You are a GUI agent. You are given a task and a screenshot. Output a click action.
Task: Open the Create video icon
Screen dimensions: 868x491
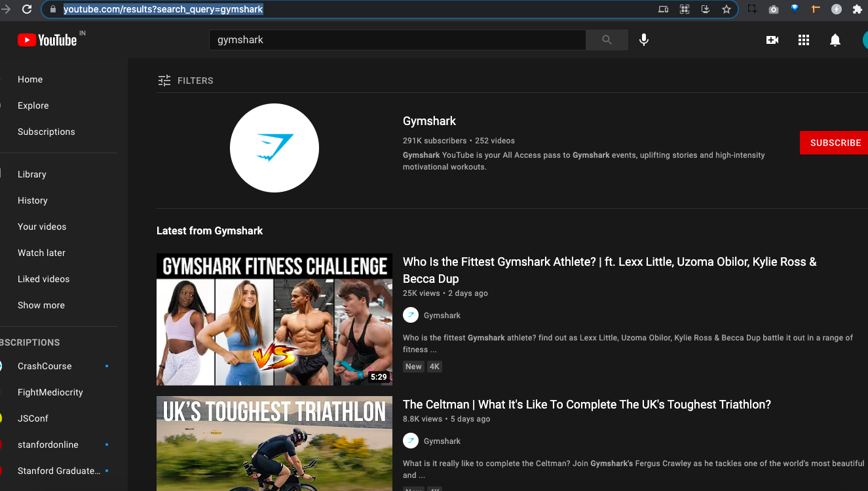point(772,40)
